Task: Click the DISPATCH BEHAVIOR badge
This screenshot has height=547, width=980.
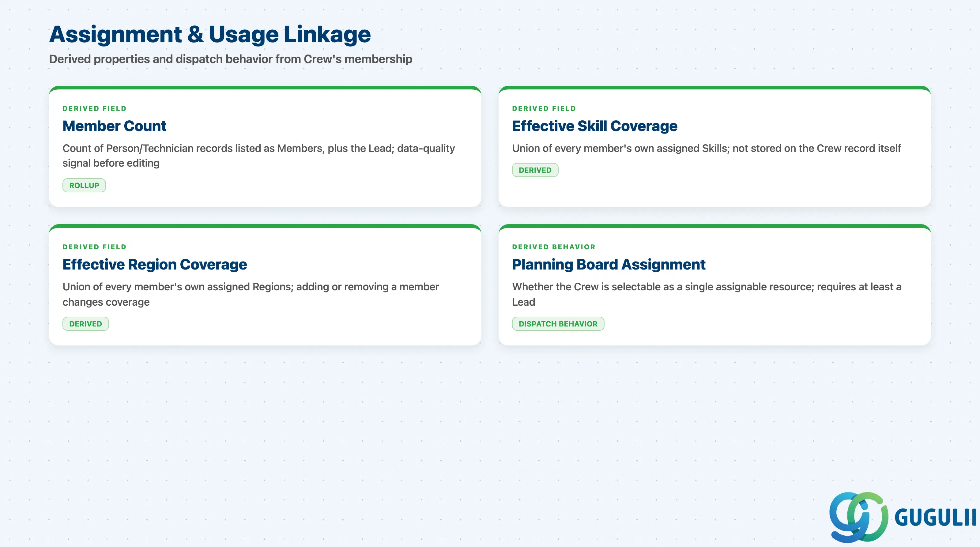Action: click(x=558, y=324)
